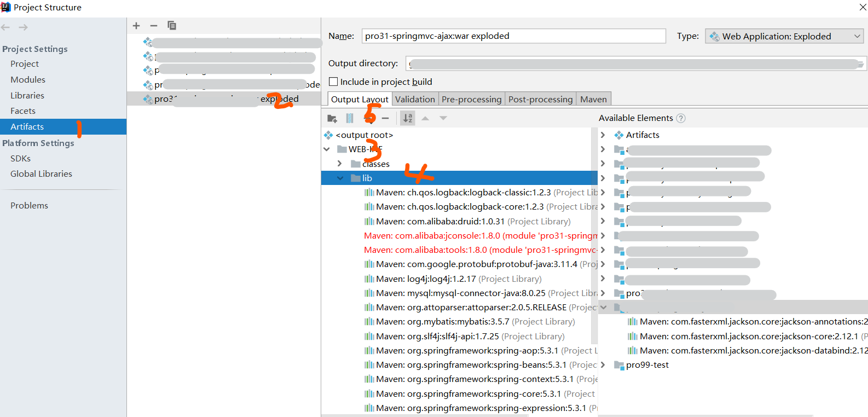This screenshot has height=417, width=868.
Task: Move the selected element up
Action: pos(425,118)
